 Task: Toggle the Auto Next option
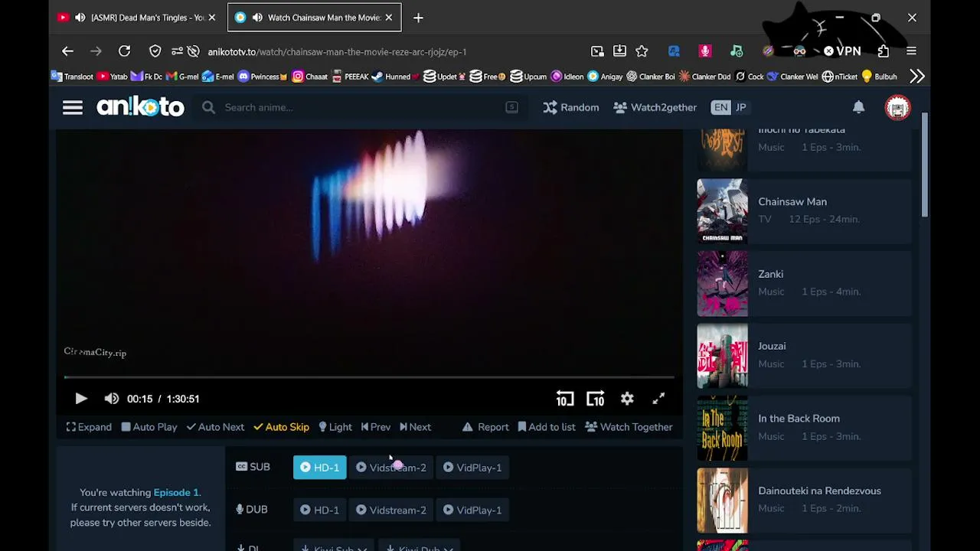(x=215, y=427)
